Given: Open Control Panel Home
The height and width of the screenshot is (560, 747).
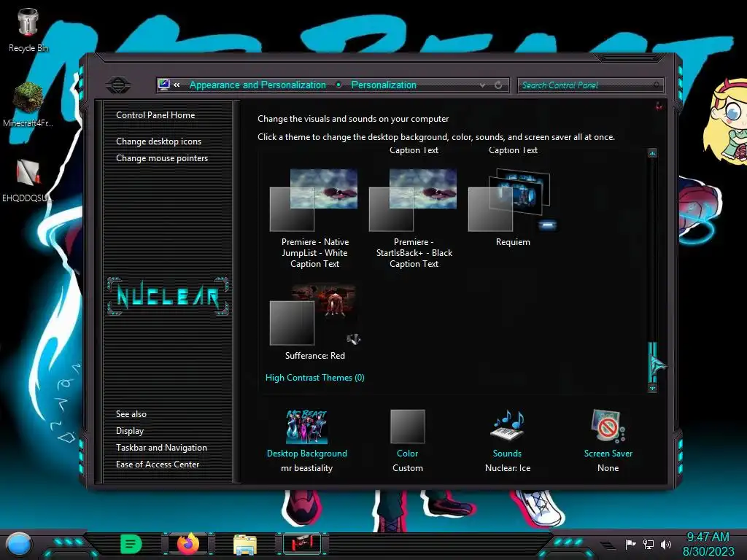Looking at the screenshot, I should [x=155, y=114].
